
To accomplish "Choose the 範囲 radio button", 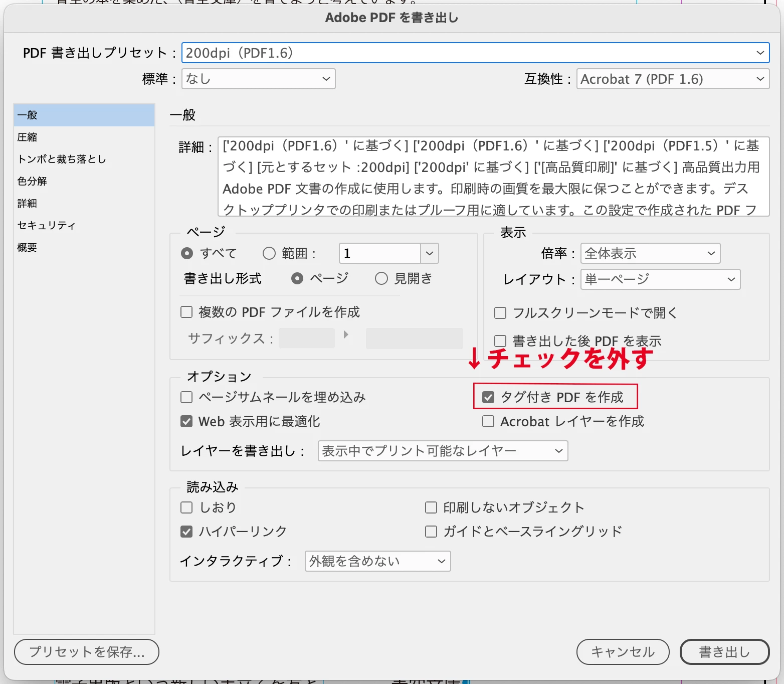I will coord(269,253).
